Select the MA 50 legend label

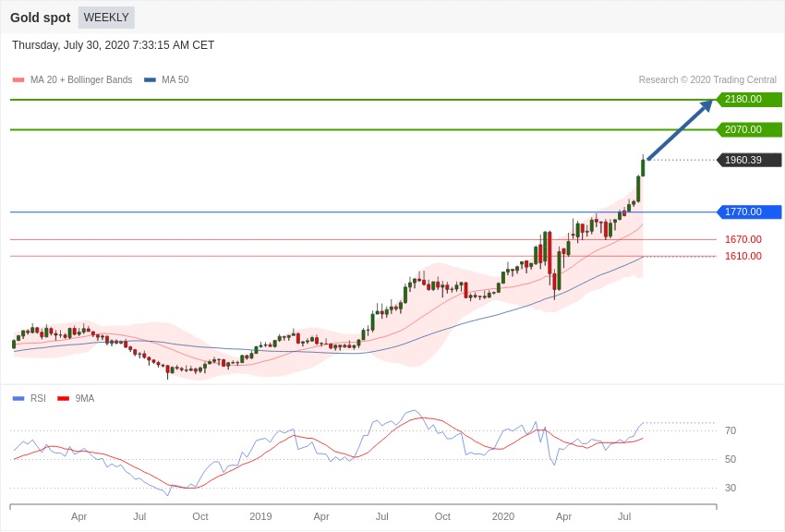175,79
